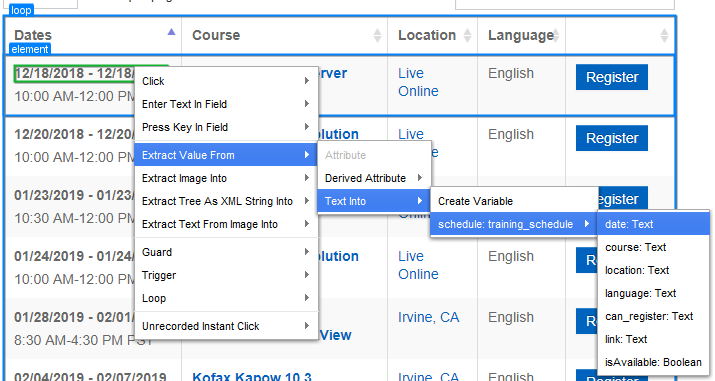Open the Click submenu
The image size is (715, 381).
point(226,81)
